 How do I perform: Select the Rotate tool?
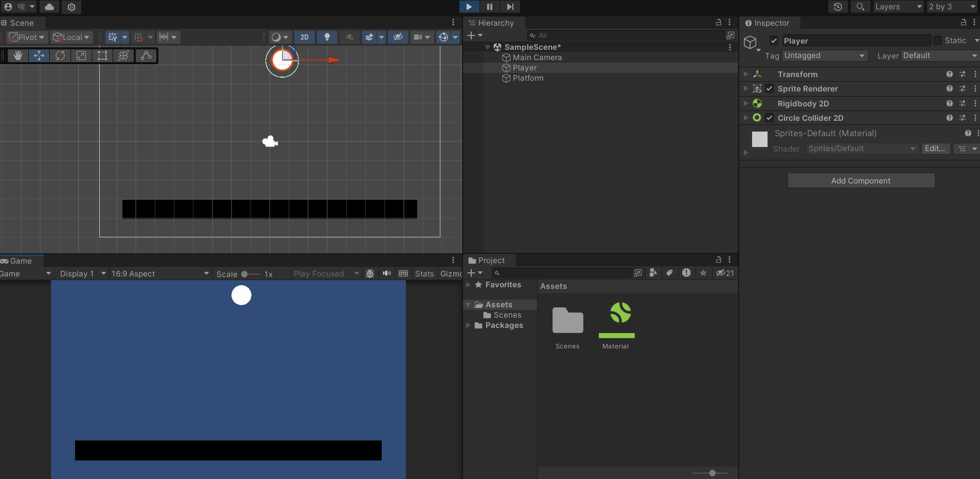60,56
